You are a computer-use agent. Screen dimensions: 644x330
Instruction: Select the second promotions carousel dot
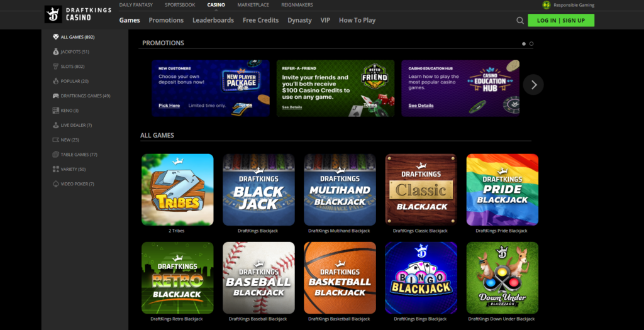tap(531, 43)
